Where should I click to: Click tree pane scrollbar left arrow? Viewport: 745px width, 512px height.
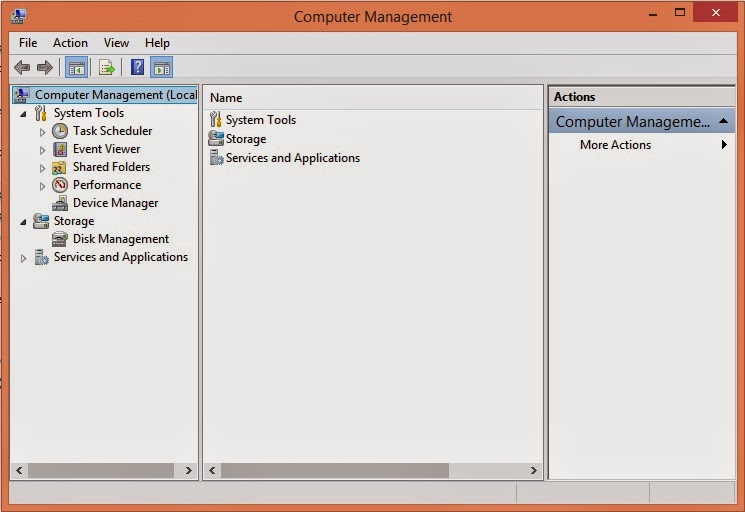(19, 470)
